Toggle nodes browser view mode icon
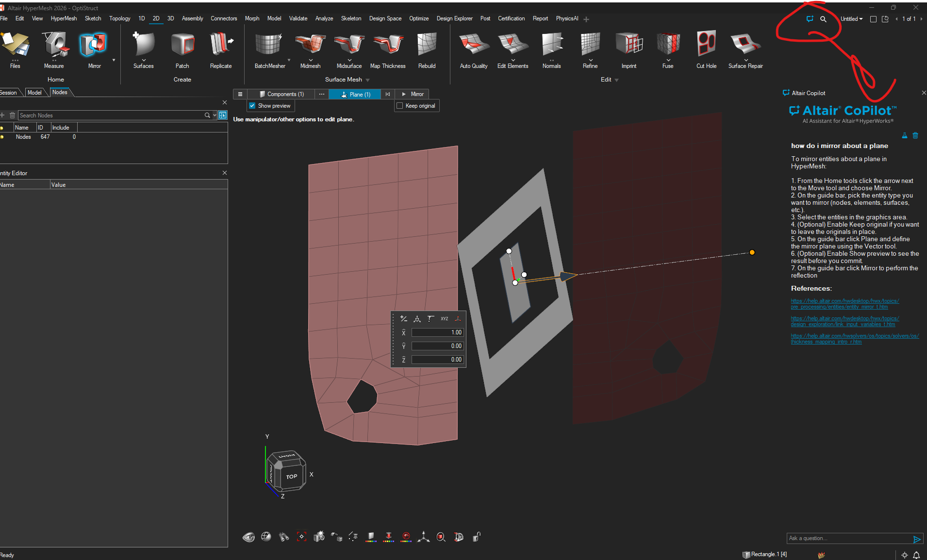The image size is (927, 560). tap(223, 115)
